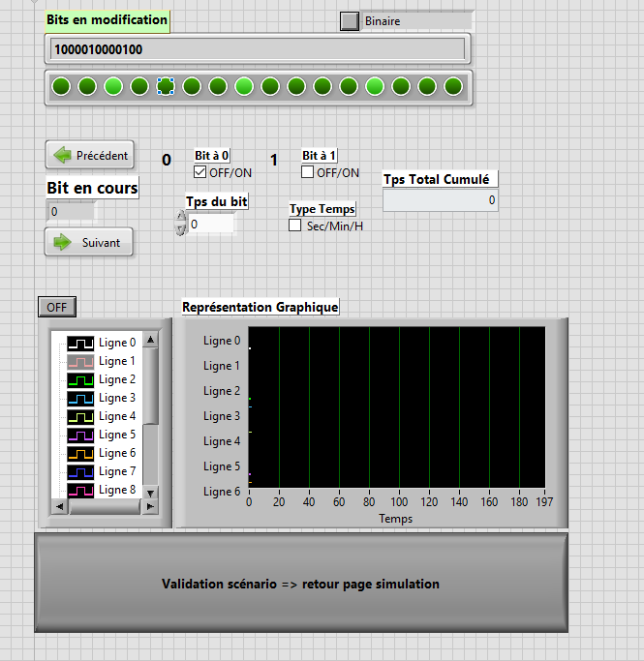Click the Ligne 5 purple plot icon
The image size is (644, 661).
pos(80,435)
